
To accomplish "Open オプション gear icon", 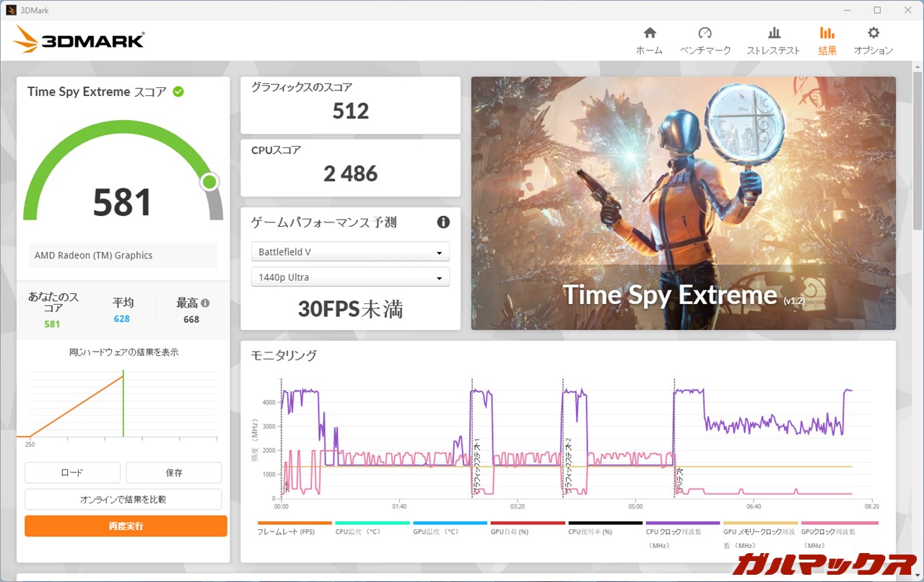I will coord(873,33).
